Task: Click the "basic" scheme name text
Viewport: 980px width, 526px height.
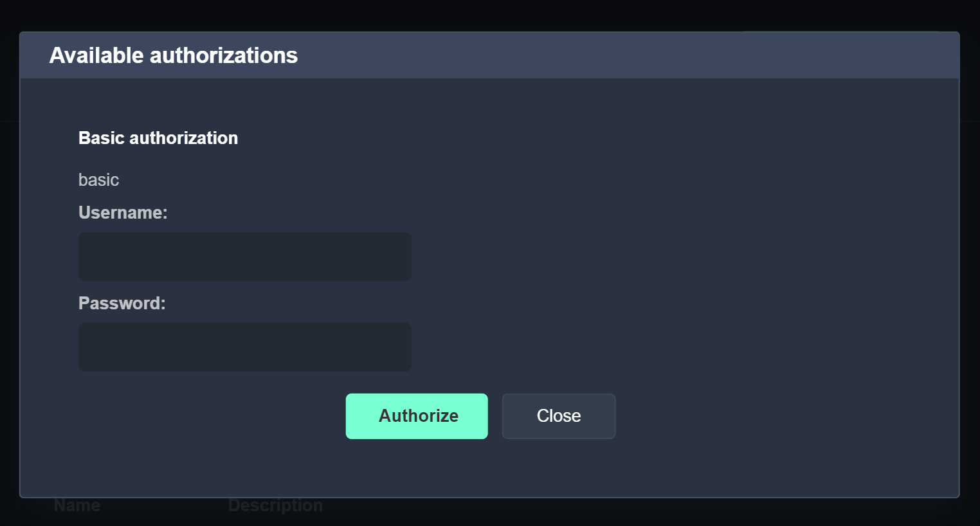Action: click(98, 180)
